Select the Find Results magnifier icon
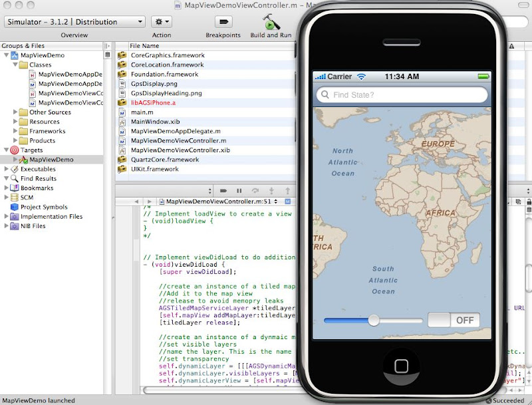The image size is (532, 405). 15,178
